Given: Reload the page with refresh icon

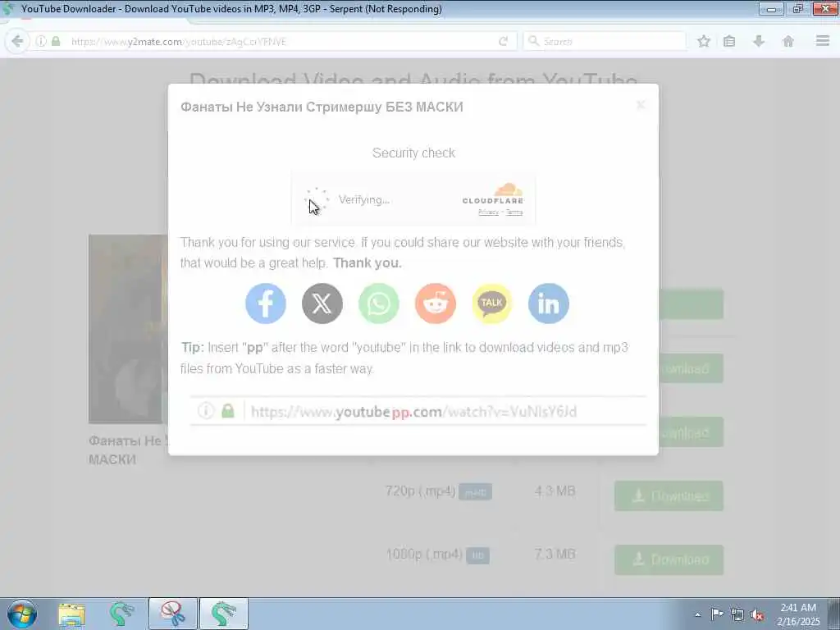Looking at the screenshot, I should pyautogui.click(x=503, y=41).
